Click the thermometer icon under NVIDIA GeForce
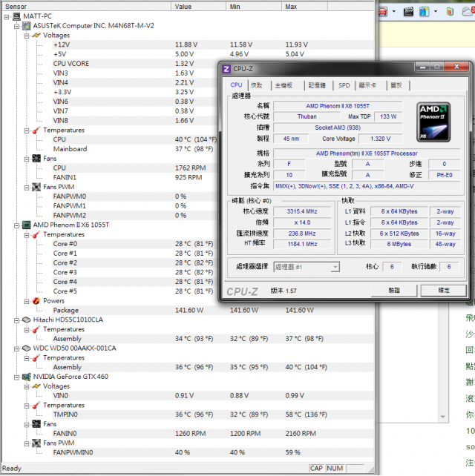 tap(36, 406)
